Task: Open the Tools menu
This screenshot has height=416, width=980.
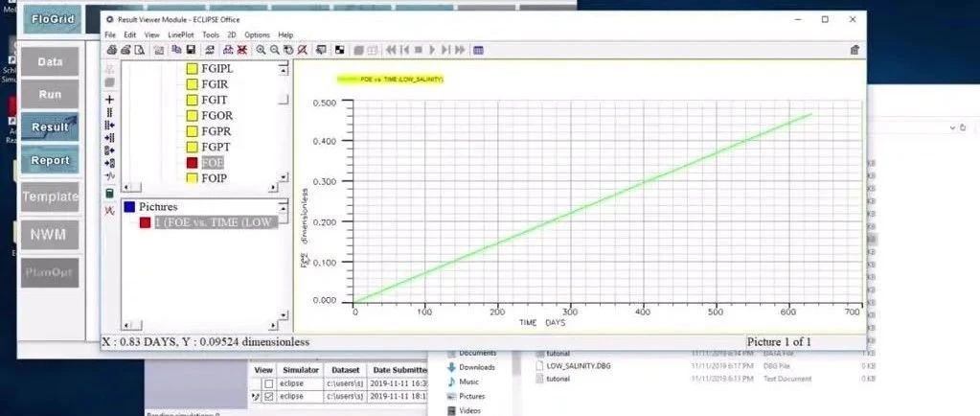Action: pos(211,35)
